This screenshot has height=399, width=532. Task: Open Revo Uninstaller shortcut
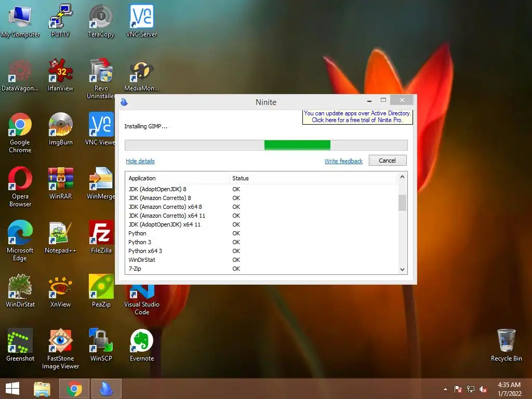[x=101, y=79]
